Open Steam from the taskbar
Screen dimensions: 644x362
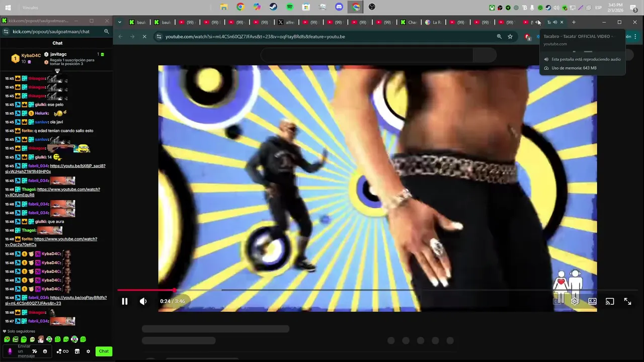click(273, 7)
